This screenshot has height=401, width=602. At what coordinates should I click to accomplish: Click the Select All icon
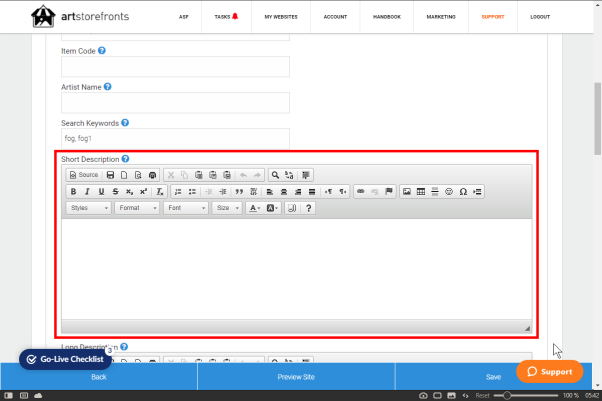pos(306,175)
